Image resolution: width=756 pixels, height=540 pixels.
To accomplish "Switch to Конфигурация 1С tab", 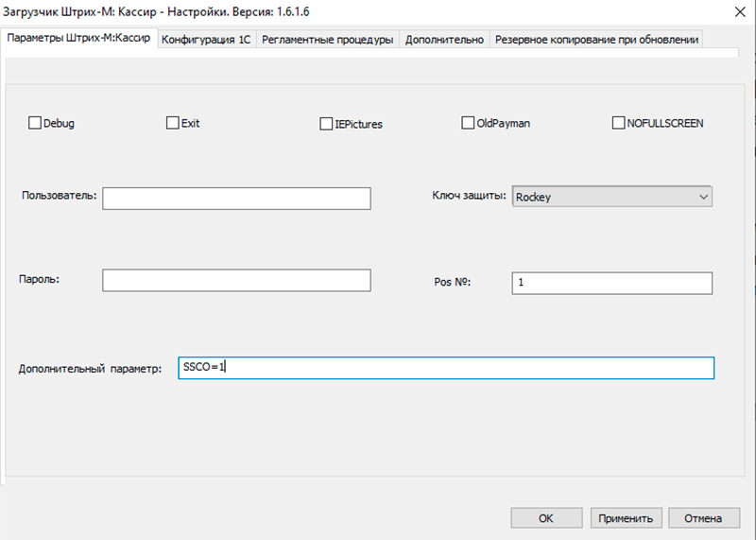I will (x=206, y=40).
